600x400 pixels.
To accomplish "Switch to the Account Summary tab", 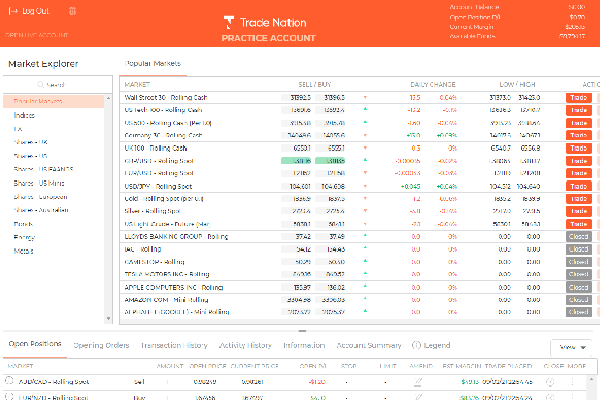I will (x=369, y=345).
